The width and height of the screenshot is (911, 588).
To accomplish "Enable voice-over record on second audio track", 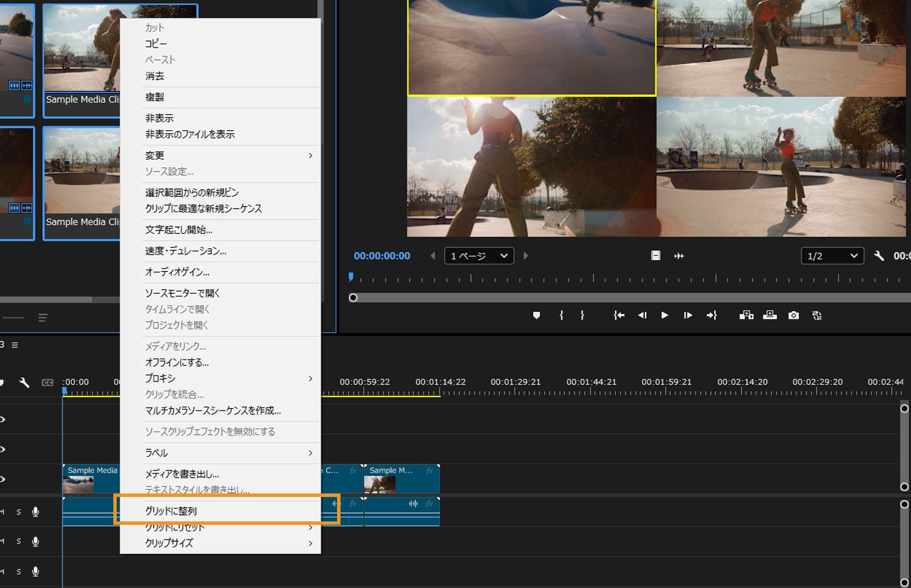I will point(35,541).
